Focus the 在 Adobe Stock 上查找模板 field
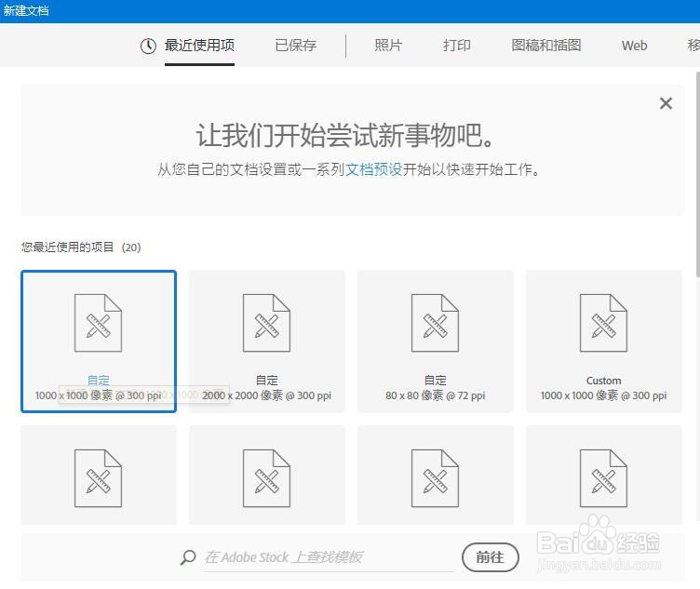 pyautogui.click(x=329, y=557)
